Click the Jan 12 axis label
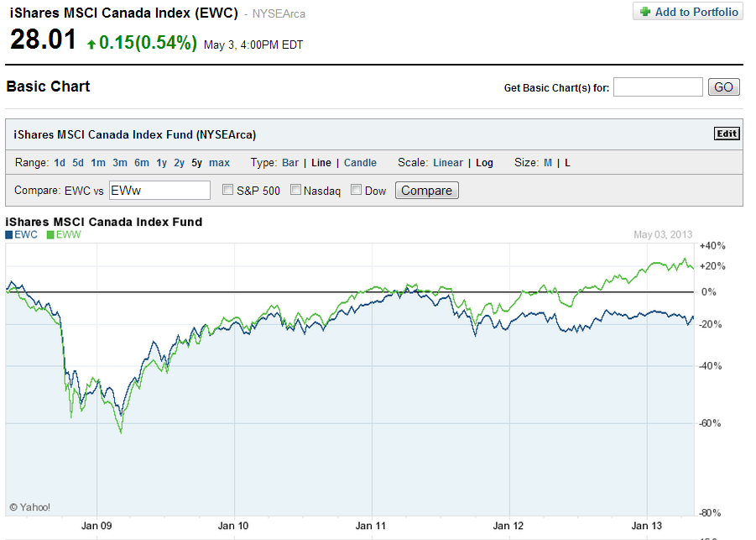The height and width of the screenshot is (540, 756). (x=508, y=526)
